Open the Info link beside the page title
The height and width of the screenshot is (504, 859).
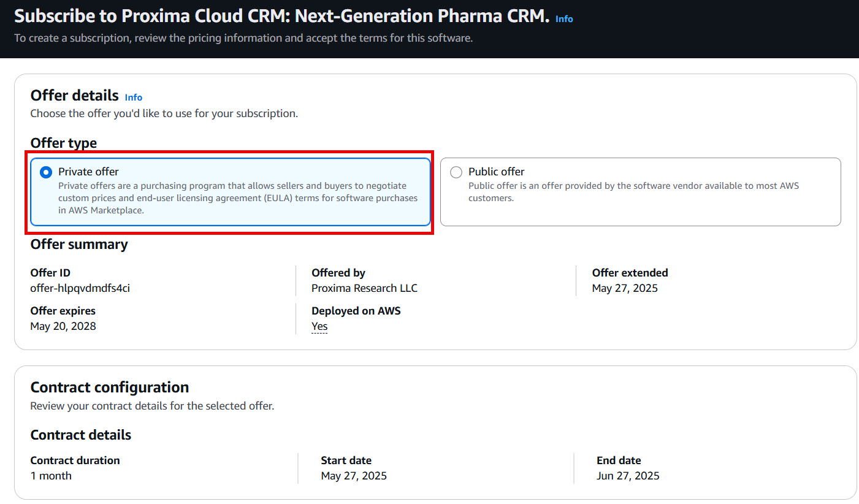click(x=563, y=18)
